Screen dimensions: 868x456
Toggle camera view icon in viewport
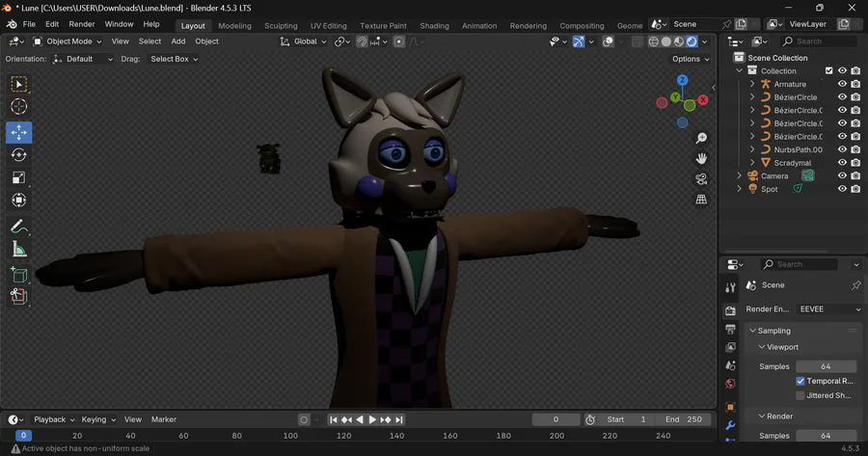point(701,178)
